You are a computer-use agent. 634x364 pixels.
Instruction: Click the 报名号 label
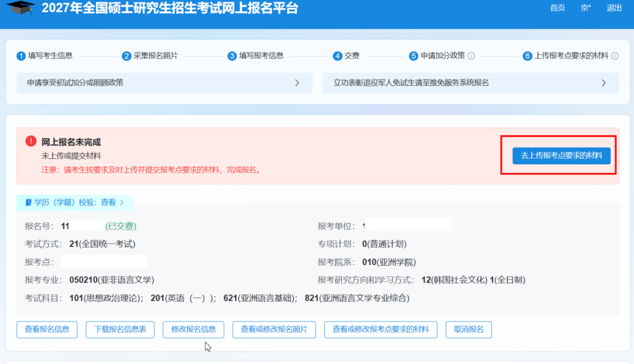[x=39, y=226]
